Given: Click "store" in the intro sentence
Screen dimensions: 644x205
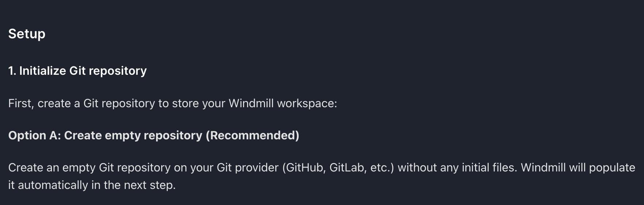Looking at the screenshot, I should [x=185, y=104].
